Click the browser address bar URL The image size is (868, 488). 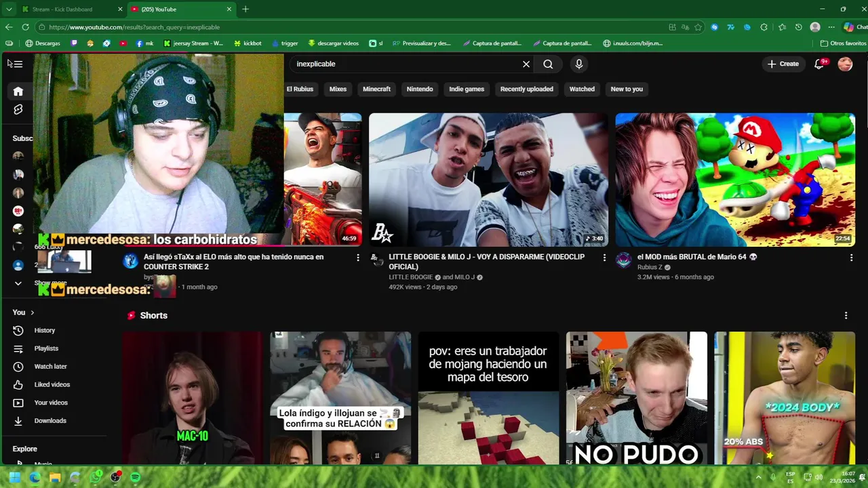[134, 27]
